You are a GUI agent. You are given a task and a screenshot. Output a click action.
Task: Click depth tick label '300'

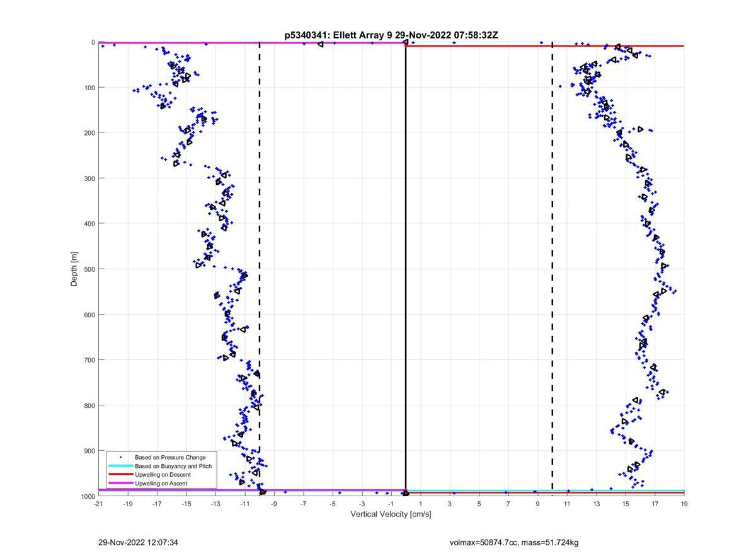tap(89, 178)
